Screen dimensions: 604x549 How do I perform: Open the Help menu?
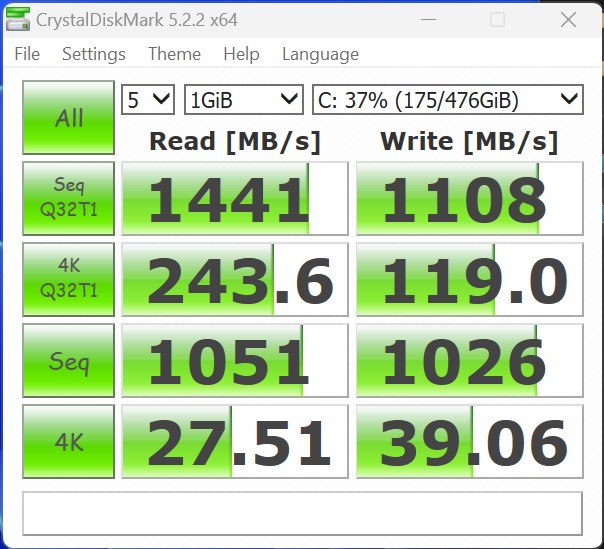[x=241, y=54]
